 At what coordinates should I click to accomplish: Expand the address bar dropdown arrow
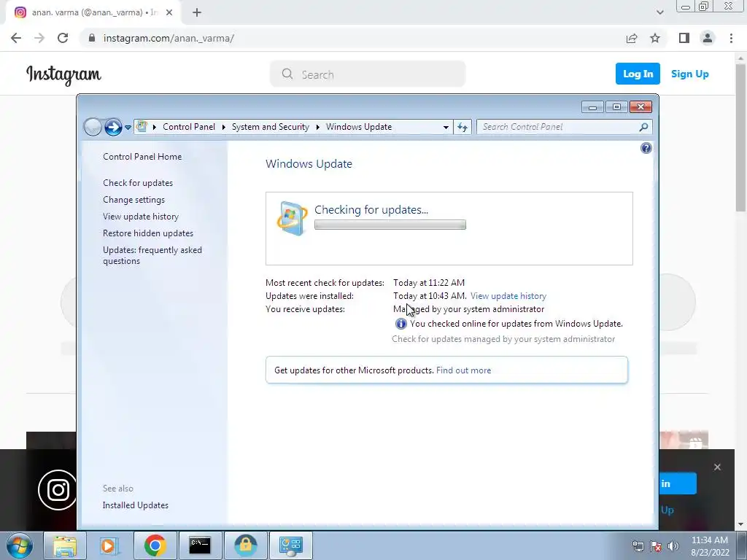[x=446, y=127]
